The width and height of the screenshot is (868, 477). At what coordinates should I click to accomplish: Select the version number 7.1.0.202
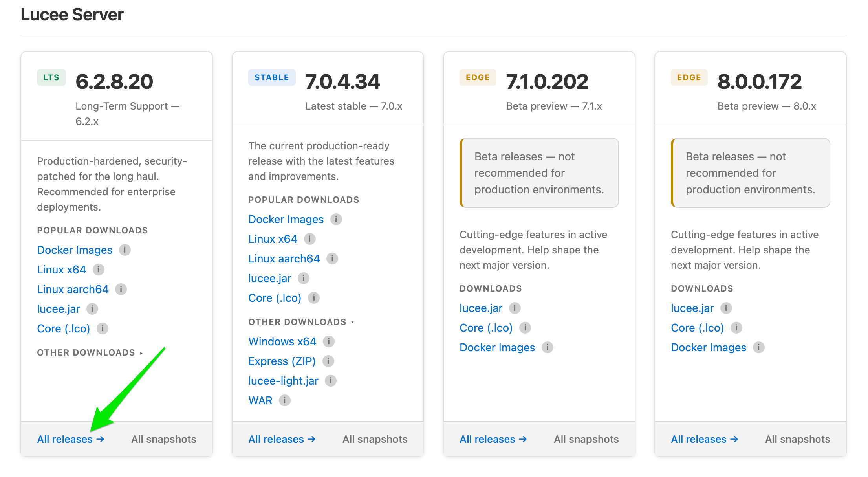coord(547,82)
